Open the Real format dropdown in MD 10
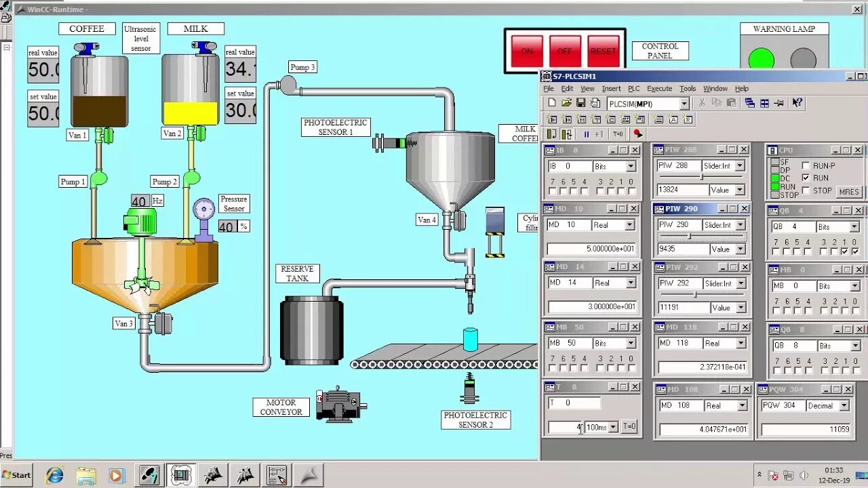This screenshot has width=868, height=488. tap(631, 225)
